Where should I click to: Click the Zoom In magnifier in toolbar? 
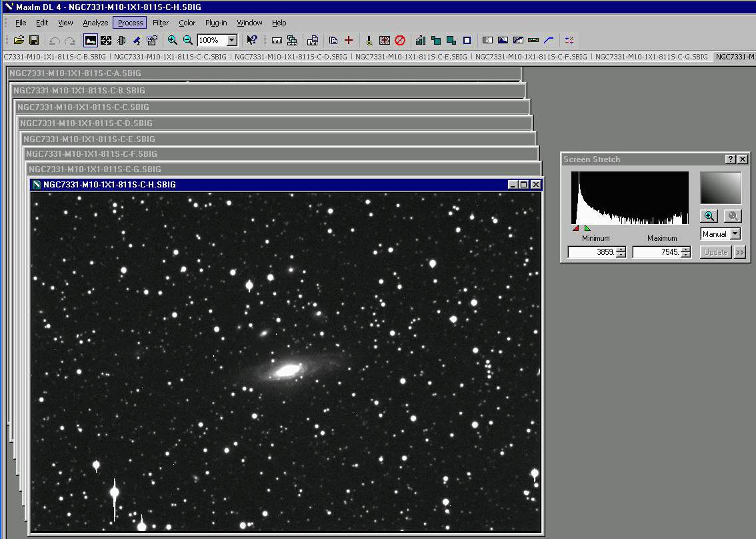click(x=172, y=40)
